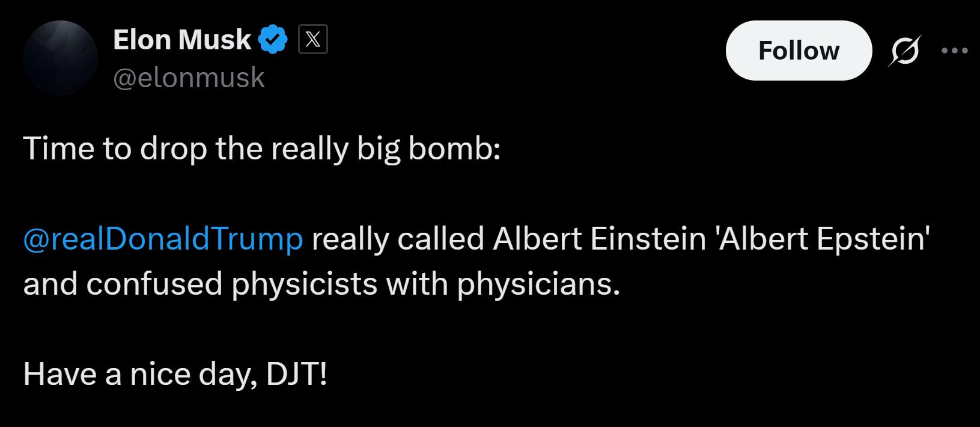Click Elon Musk's profile avatar
Screen dimensions: 980x427
pyautogui.click(x=60, y=58)
